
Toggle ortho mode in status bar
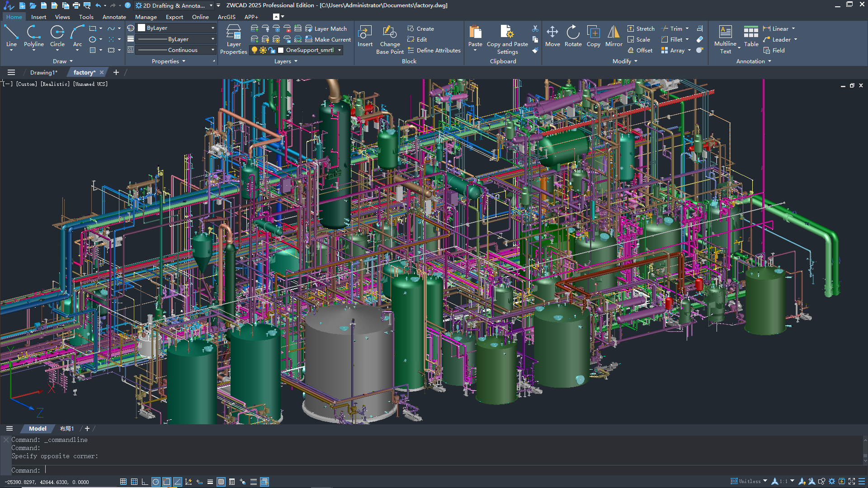coord(145,482)
